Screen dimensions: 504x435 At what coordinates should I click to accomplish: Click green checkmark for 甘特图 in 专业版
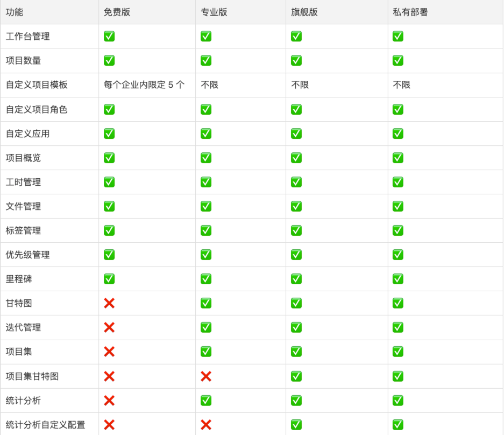pos(206,303)
